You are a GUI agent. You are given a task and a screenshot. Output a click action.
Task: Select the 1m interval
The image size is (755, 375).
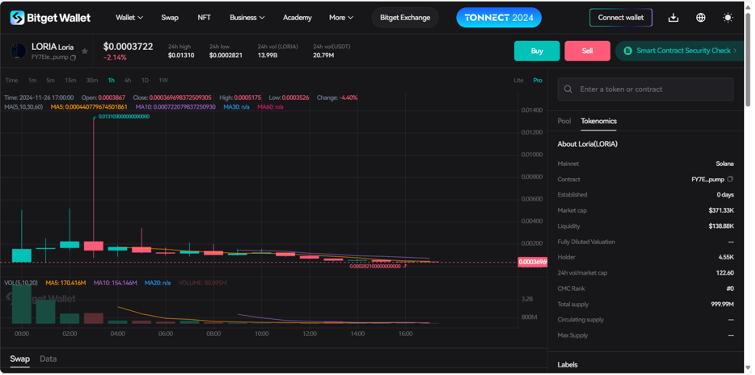[x=32, y=80]
